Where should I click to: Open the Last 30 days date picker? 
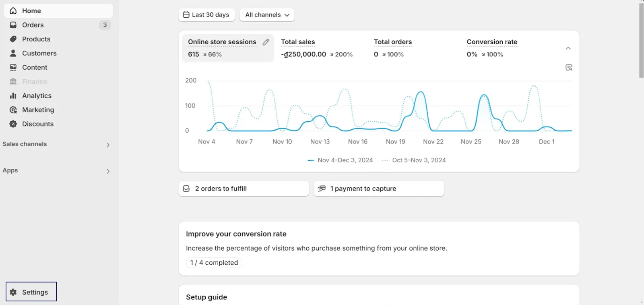pos(206,15)
